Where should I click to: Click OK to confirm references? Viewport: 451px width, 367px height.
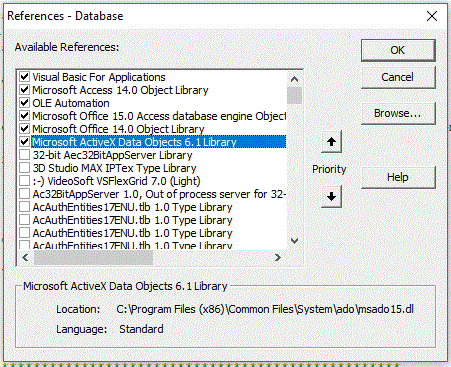[x=398, y=50]
